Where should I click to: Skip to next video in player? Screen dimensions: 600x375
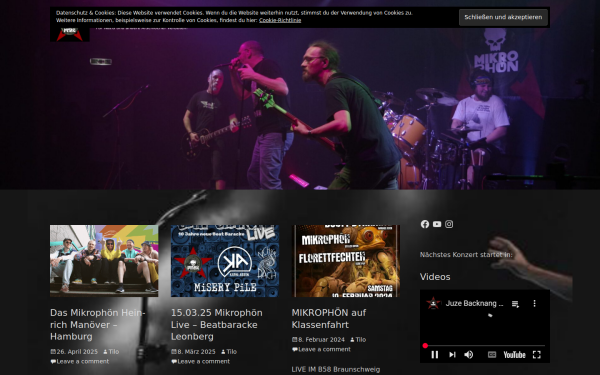[452, 355]
